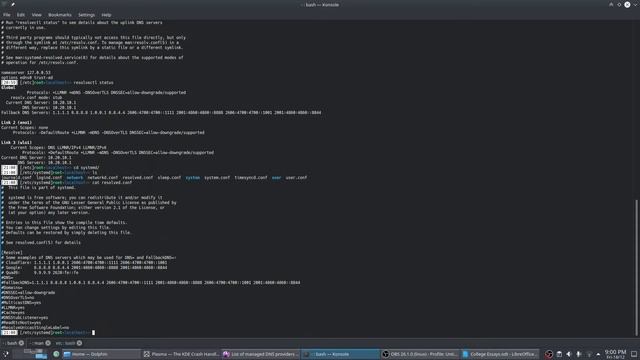The height and width of the screenshot is (360, 640).
Task: Click the green circular taskbar icon
Action: 56,354
